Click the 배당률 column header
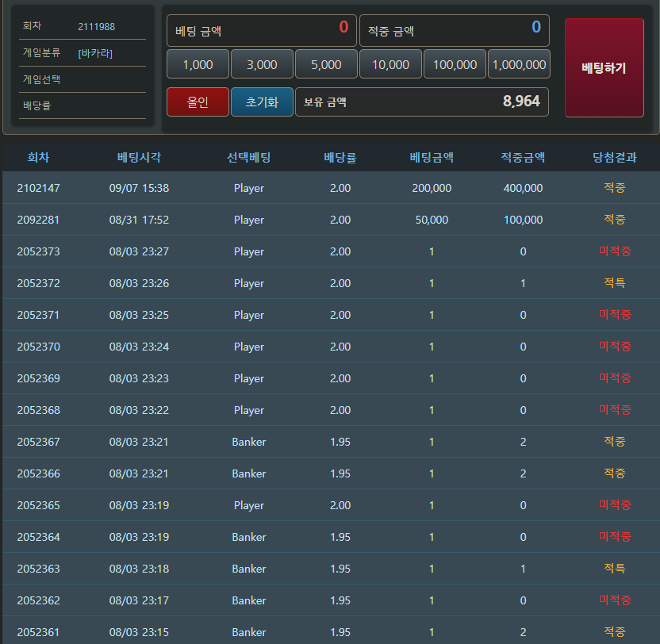 pos(340,157)
